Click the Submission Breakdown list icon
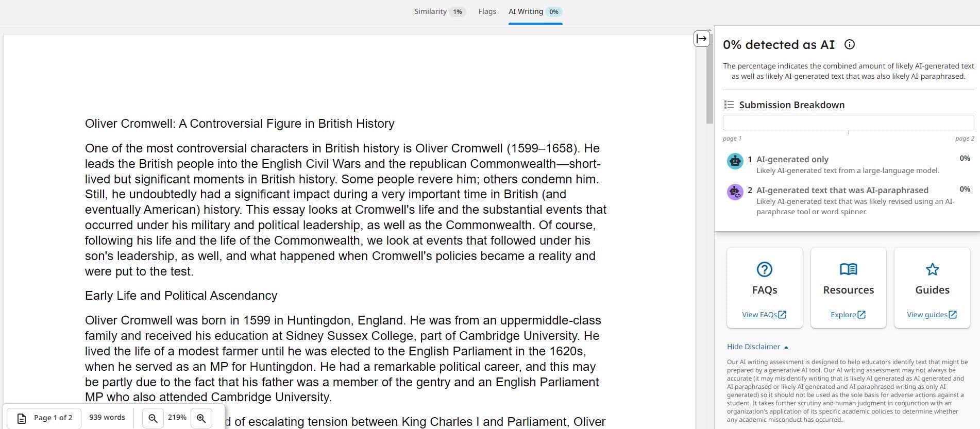The image size is (980, 429). click(729, 105)
